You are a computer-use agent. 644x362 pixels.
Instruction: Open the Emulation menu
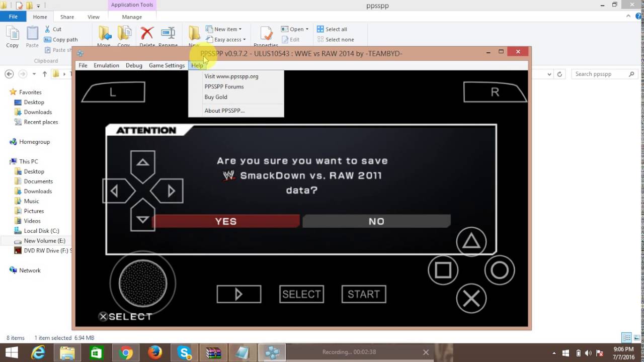coord(106,65)
